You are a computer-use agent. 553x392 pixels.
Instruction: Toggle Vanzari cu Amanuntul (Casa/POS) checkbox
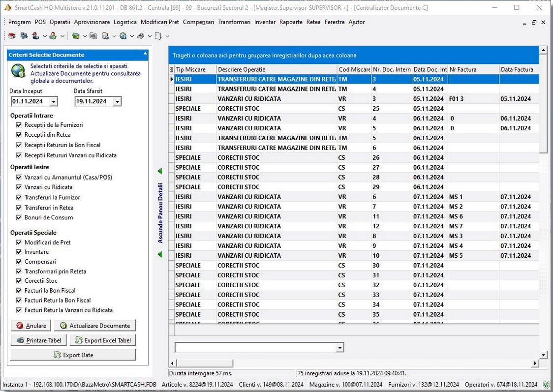(19, 178)
